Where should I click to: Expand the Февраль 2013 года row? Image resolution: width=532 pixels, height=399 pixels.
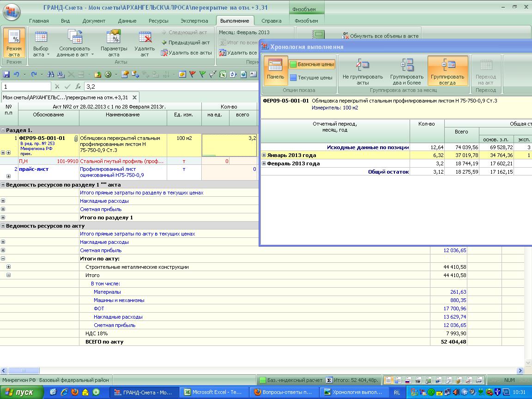264,163
